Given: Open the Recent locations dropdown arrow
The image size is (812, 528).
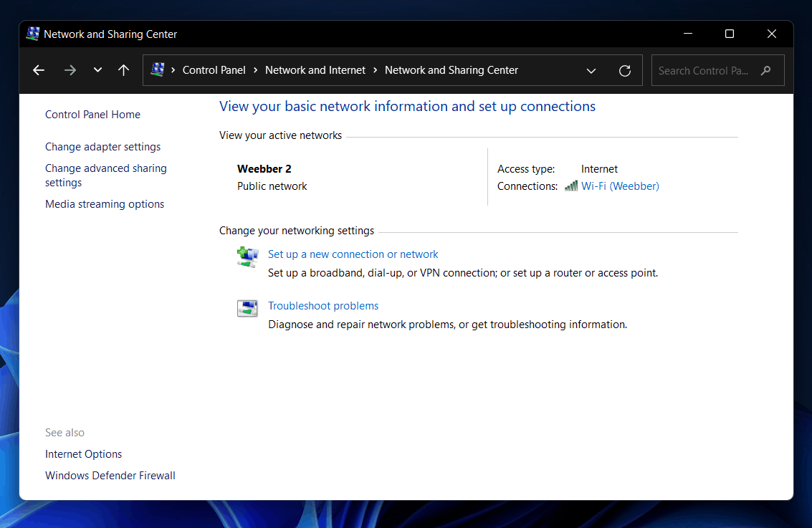Looking at the screenshot, I should (97, 70).
